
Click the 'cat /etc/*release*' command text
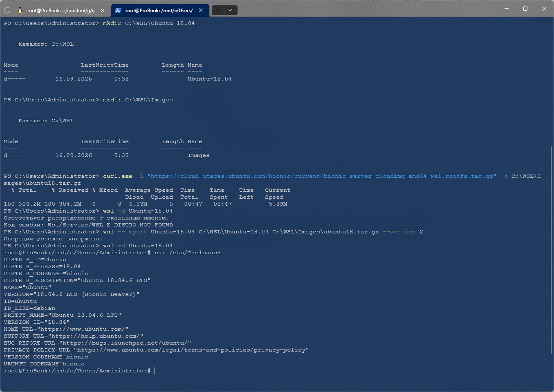pos(188,253)
